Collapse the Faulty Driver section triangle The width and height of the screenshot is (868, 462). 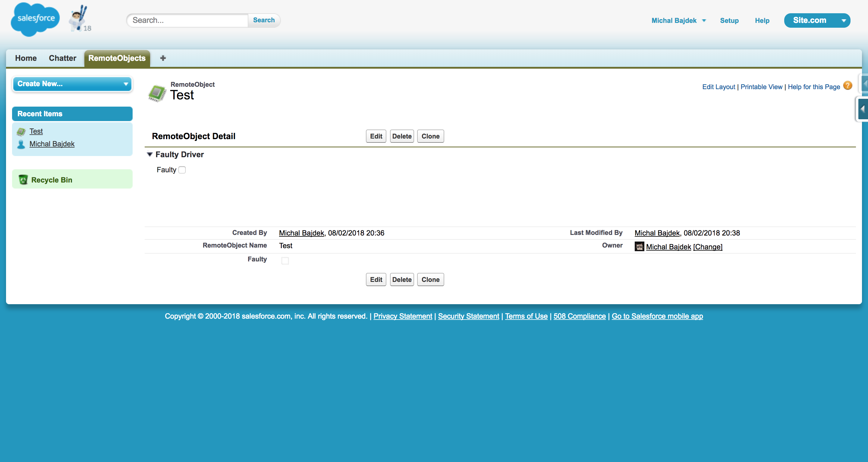click(150, 154)
